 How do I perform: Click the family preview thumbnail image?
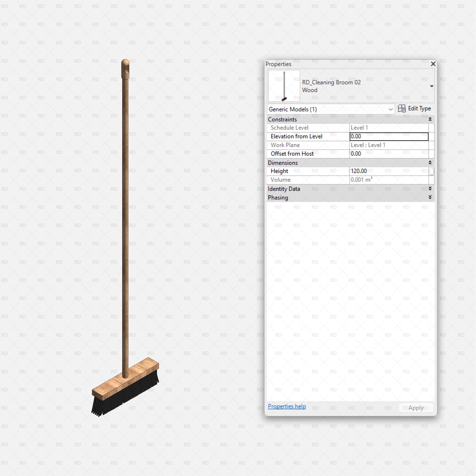click(x=284, y=86)
